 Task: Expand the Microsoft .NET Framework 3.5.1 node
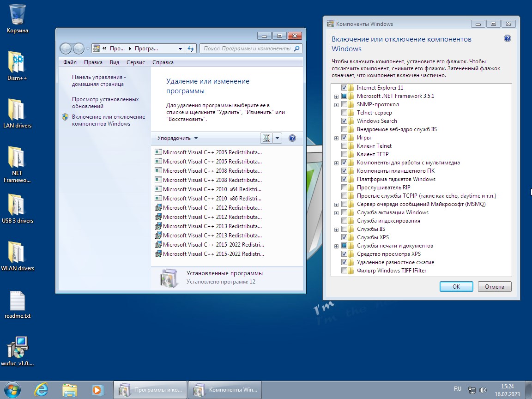336,96
